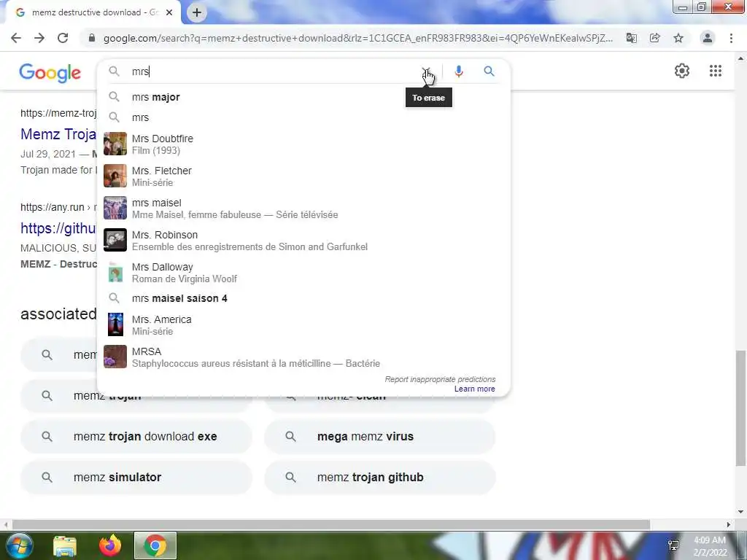The image size is (747, 560).
Task: Submit search with the blue magnifier icon
Action: [x=489, y=71]
